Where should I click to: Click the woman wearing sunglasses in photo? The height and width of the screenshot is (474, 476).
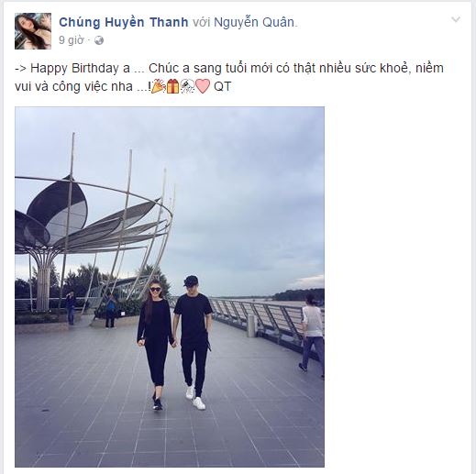155,344
